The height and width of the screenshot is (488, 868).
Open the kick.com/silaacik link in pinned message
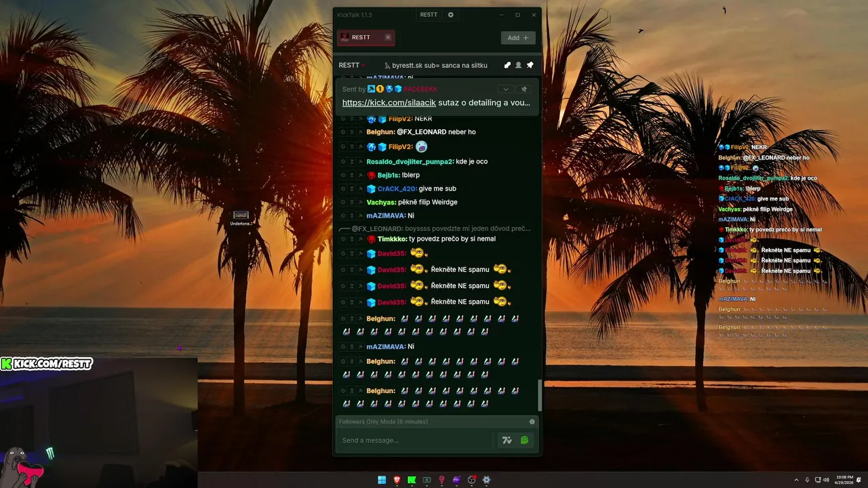389,103
